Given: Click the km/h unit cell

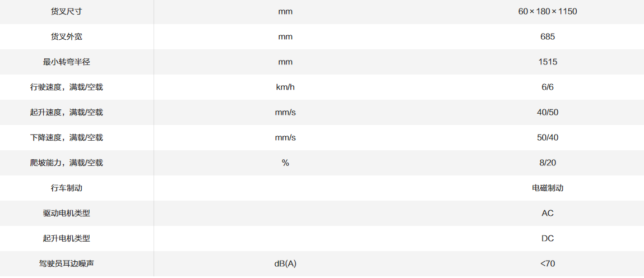Looking at the screenshot, I should coord(285,87).
